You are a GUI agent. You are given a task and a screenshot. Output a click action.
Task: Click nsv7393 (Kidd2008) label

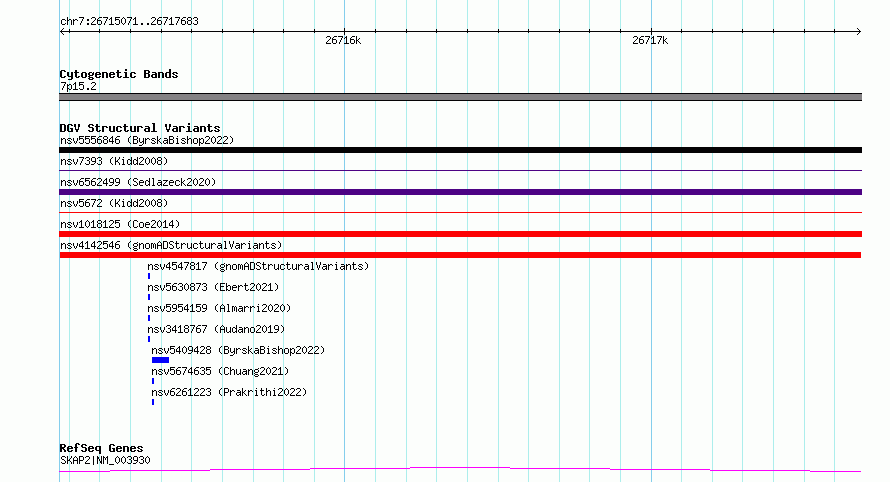click(x=114, y=161)
